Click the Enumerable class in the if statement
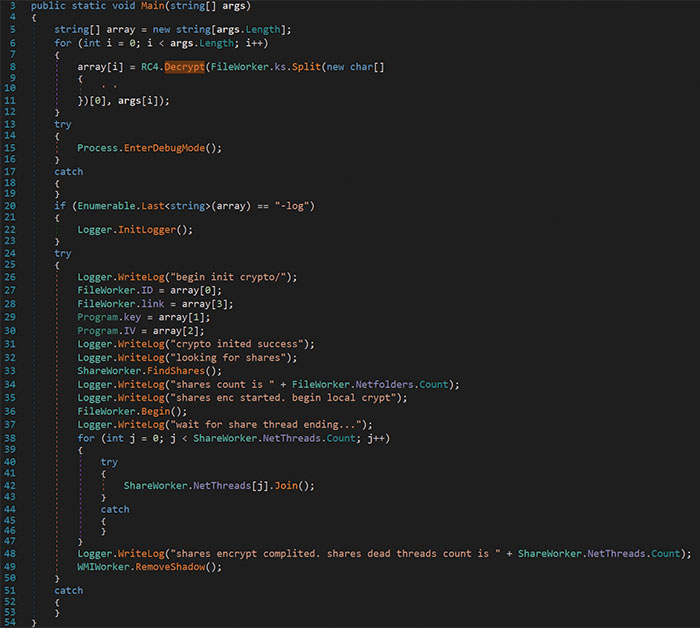Viewport: 700px width, 628px height. pos(106,206)
